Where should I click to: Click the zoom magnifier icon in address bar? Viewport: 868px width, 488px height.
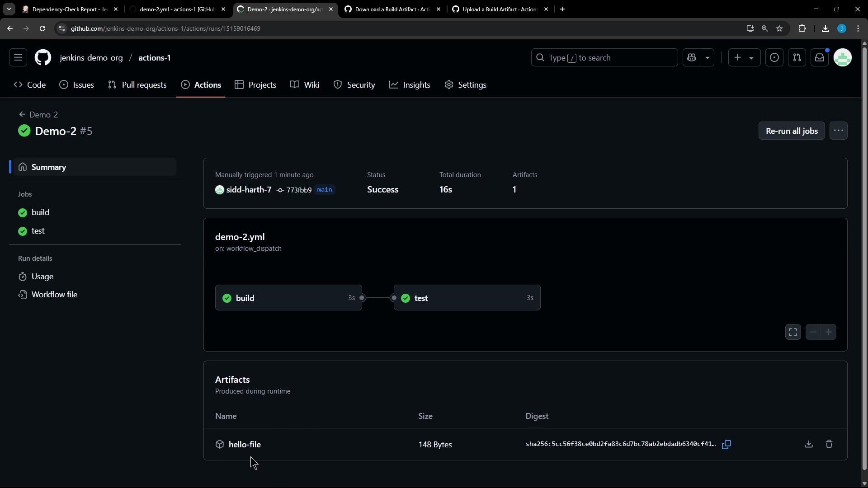[765, 28]
